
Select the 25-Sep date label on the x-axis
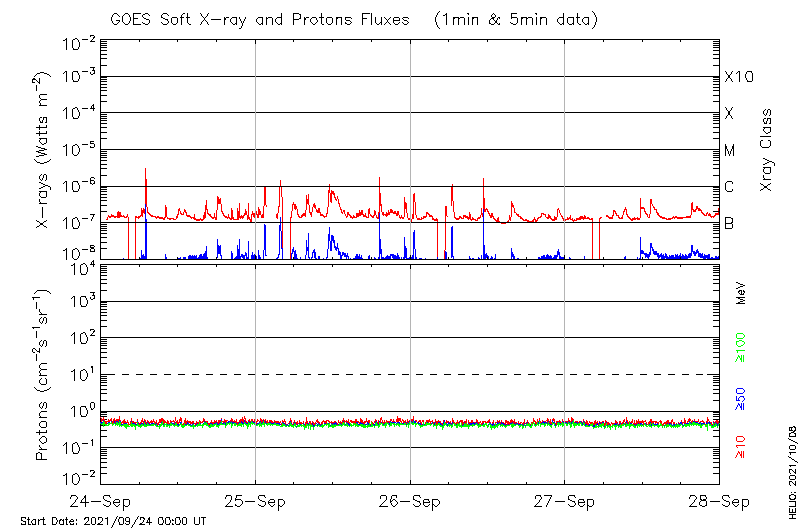click(256, 500)
